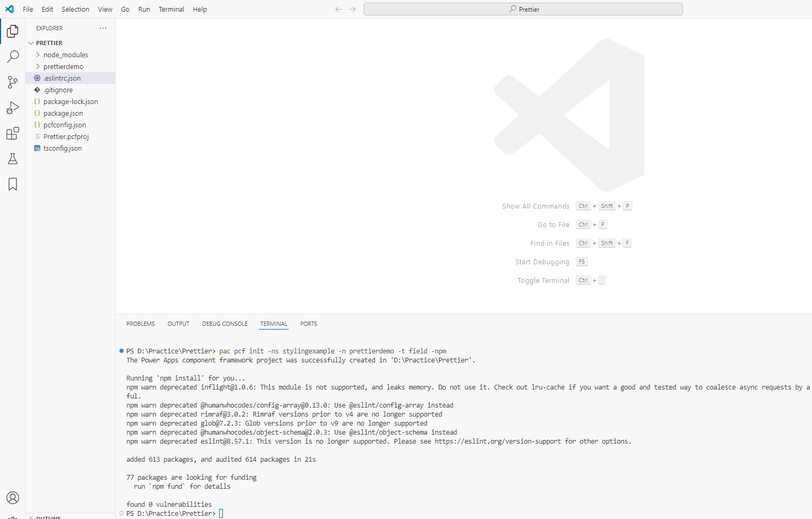Open the Search view icon
The height and width of the screenshot is (519, 812).
(x=13, y=57)
